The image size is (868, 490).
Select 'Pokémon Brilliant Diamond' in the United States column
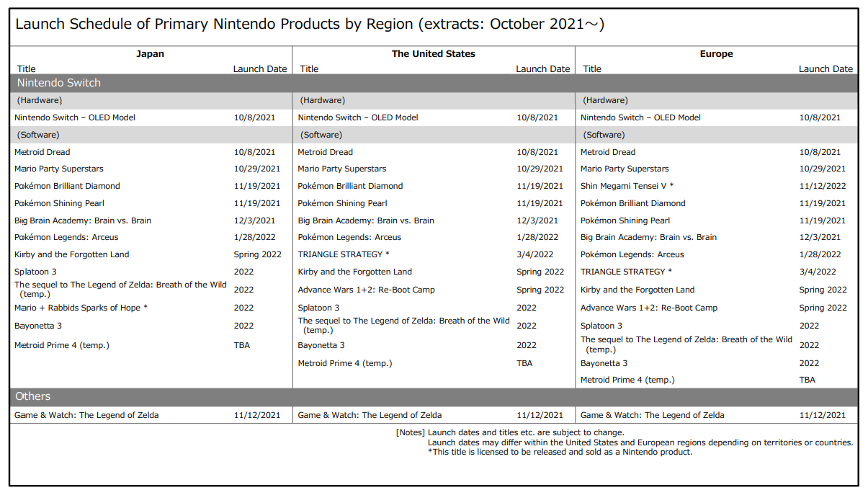tap(350, 186)
